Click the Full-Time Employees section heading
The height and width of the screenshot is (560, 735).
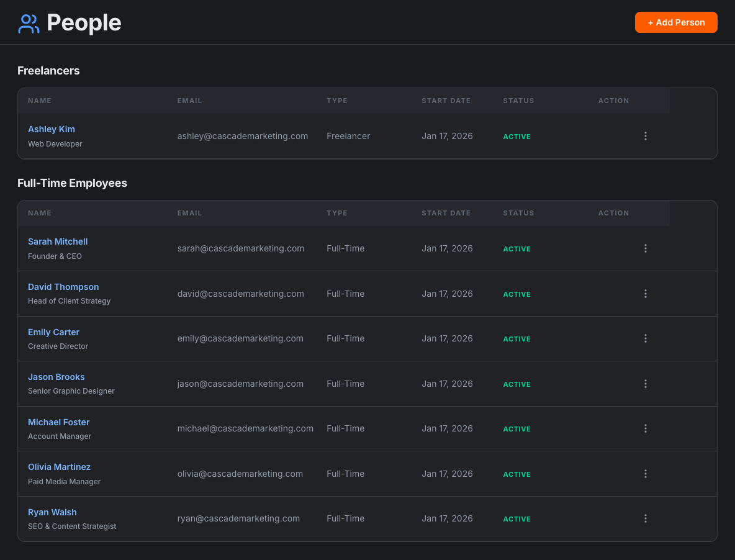[72, 183]
